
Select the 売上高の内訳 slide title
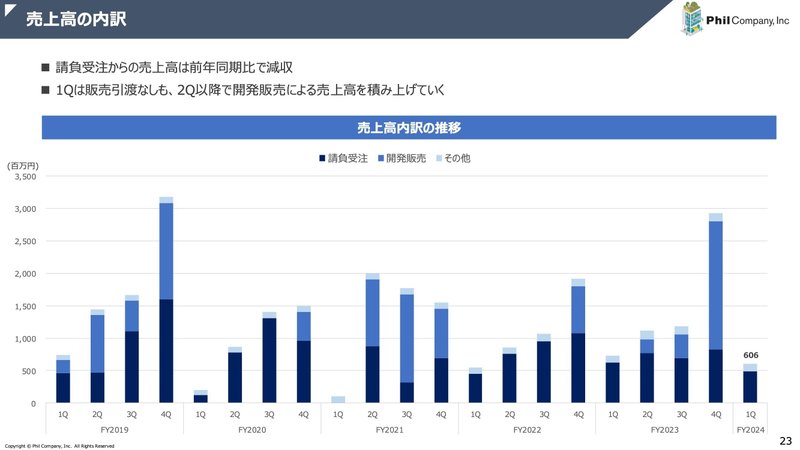76,19
